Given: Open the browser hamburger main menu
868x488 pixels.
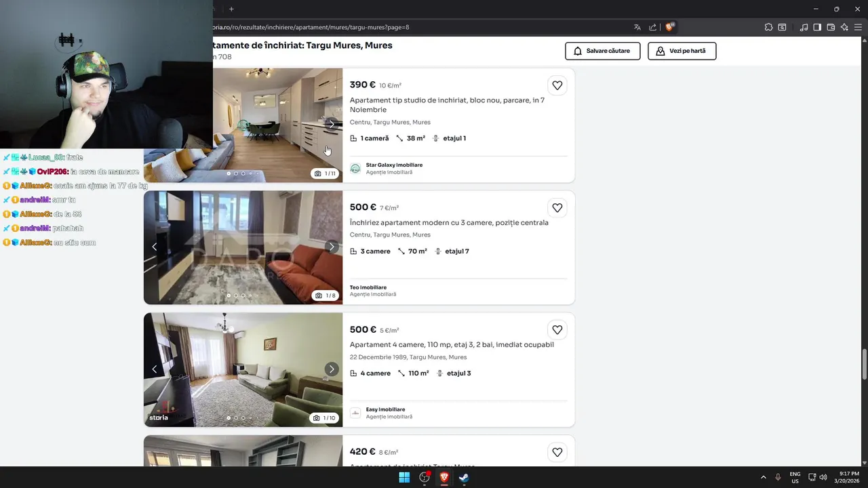Looking at the screenshot, I should click(859, 27).
